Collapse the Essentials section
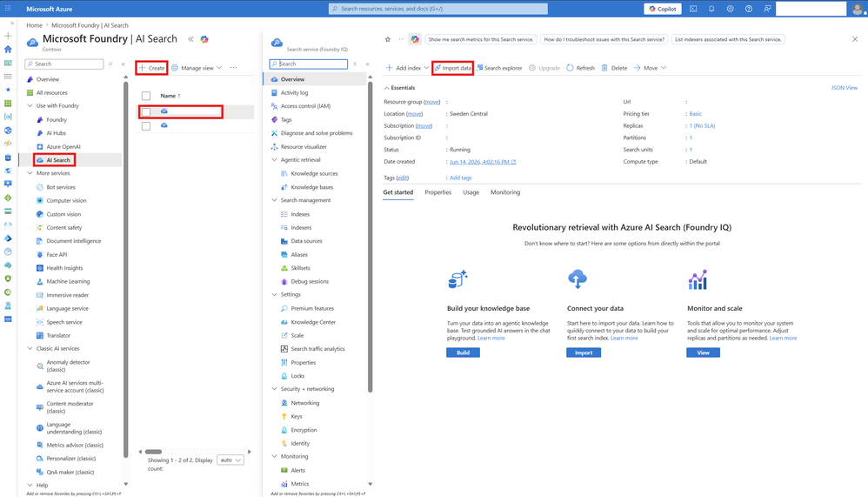The width and height of the screenshot is (868, 497). pos(386,88)
